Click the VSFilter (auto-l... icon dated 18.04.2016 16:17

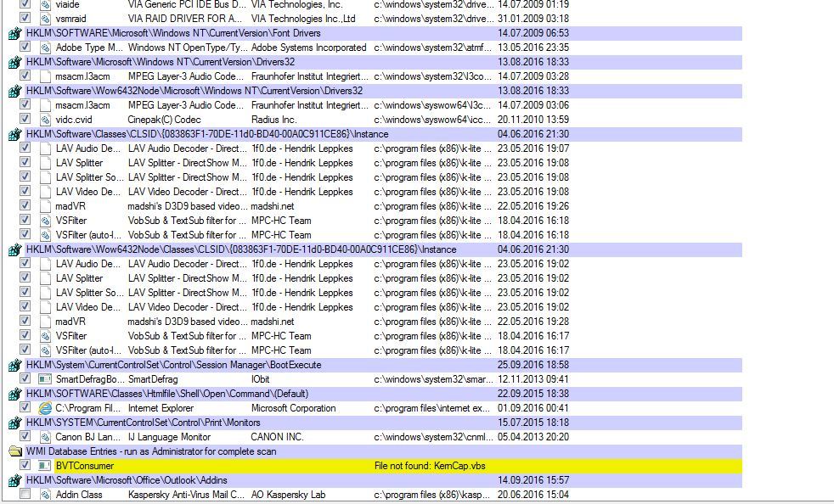(45, 350)
